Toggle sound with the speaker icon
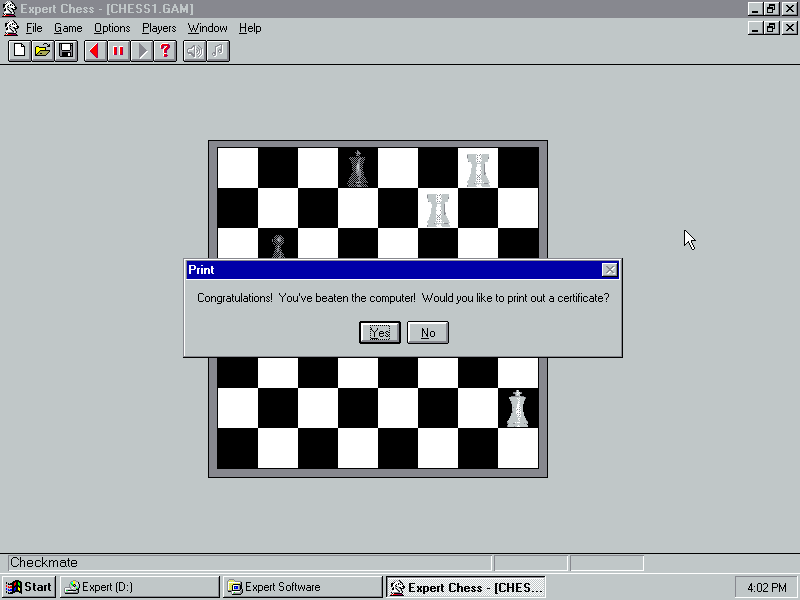This screenshot has width=800, height=600. tap(194, 51)
